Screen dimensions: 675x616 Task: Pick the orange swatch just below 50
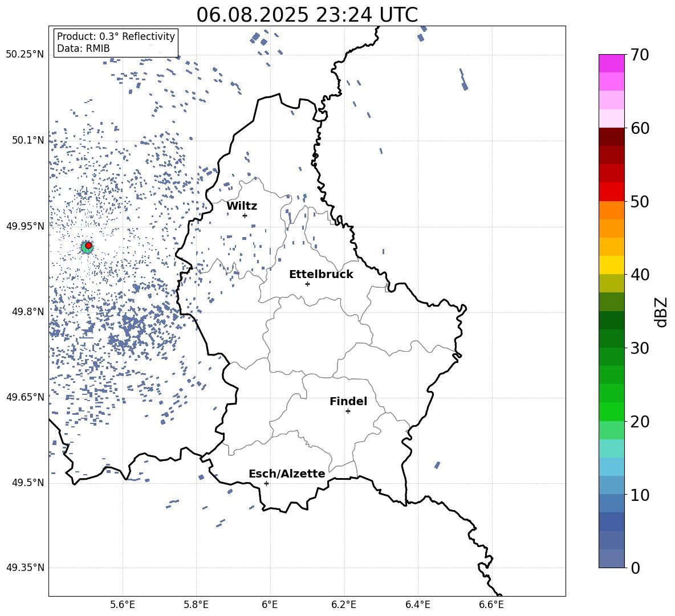point(611,210)
